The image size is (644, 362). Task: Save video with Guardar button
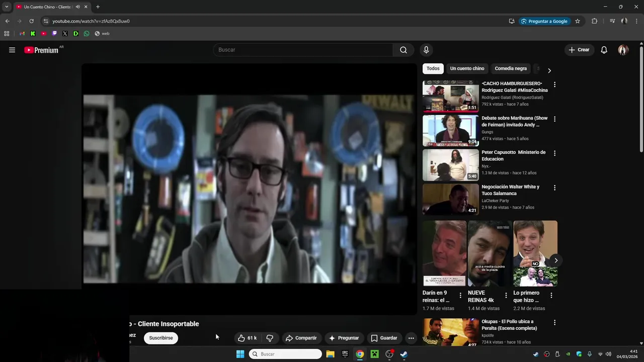click(384, 338)
